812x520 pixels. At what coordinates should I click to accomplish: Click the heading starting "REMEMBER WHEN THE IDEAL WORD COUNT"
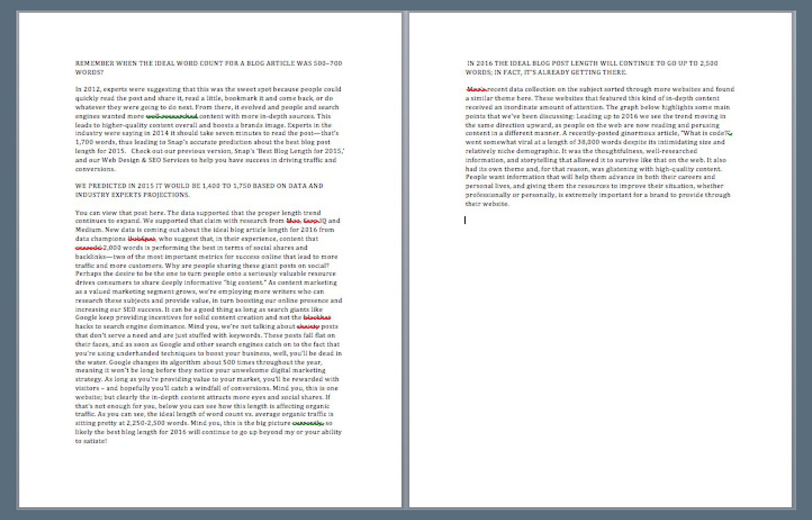tap(208, 63)
